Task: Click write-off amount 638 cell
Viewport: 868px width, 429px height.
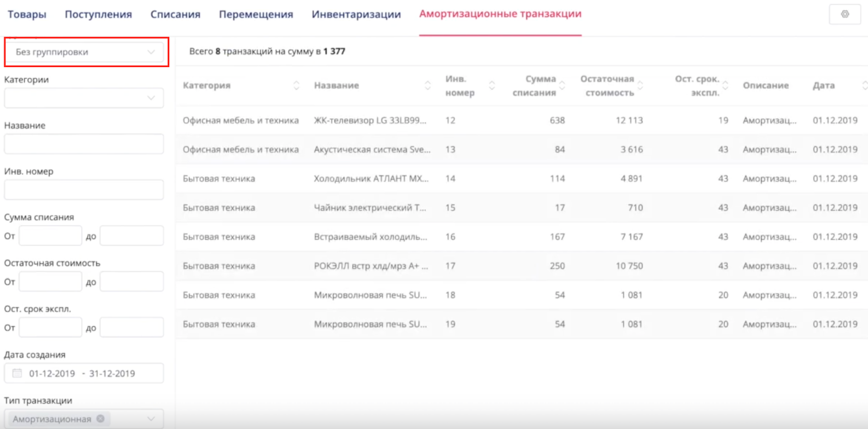Action: (557, 120)
